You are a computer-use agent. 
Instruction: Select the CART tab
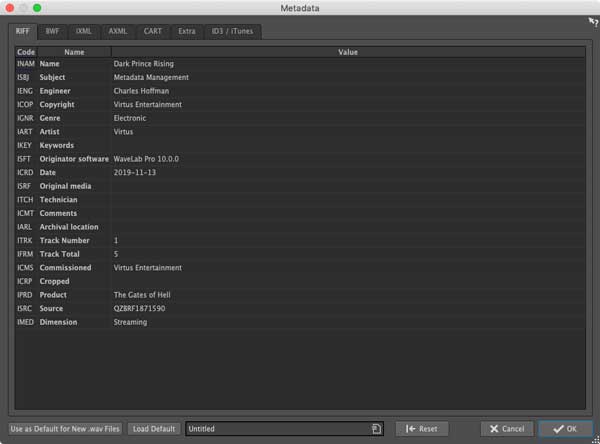pyautogui.click(x=153, y=31)
